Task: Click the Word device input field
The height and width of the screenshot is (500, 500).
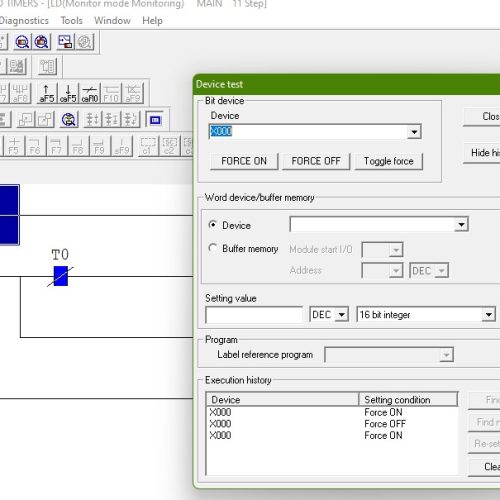Action: coord(372,224)
